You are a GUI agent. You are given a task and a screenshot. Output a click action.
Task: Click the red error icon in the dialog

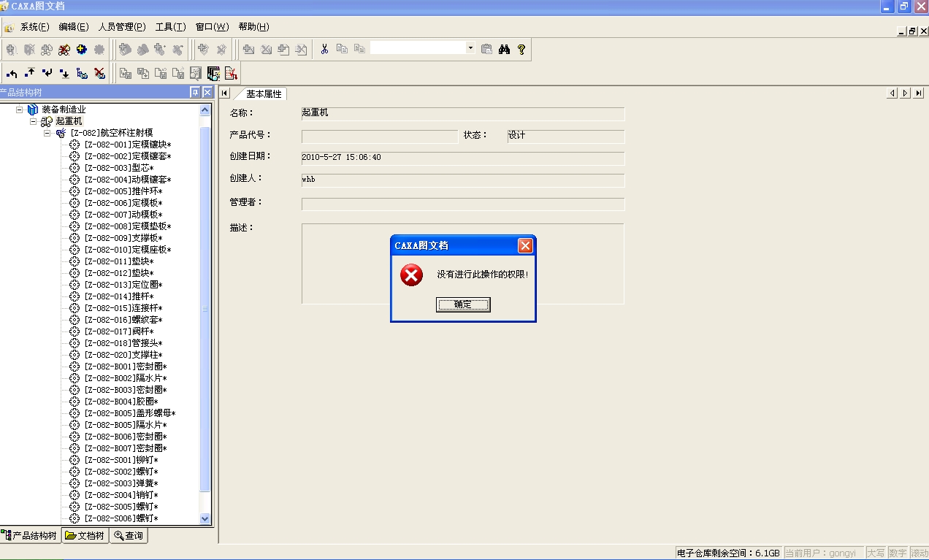(x=411, y=275)
